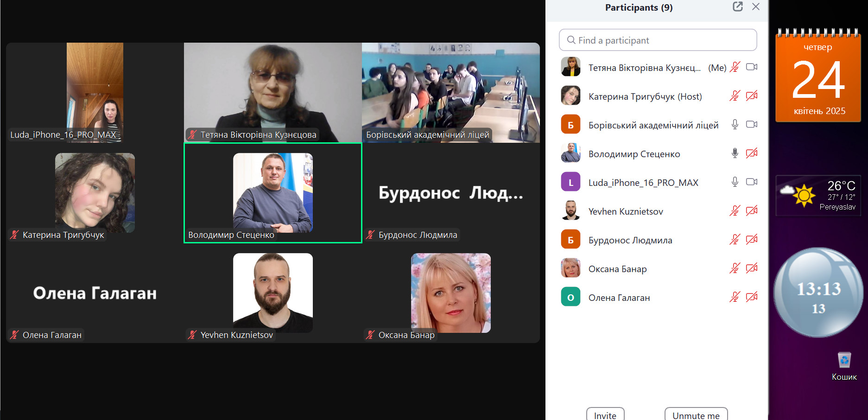Select purple L avatar of Luda_iPhone_16_PRO_MAX
Image resolution: width=868 pixels, height=420 pixels.
click(x=570, y=182)
